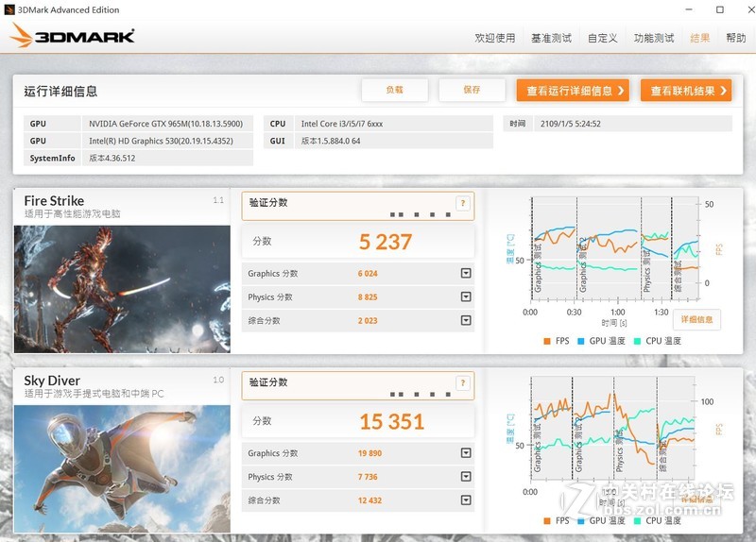Click the 查看联机结果 button

click(686, 90)
